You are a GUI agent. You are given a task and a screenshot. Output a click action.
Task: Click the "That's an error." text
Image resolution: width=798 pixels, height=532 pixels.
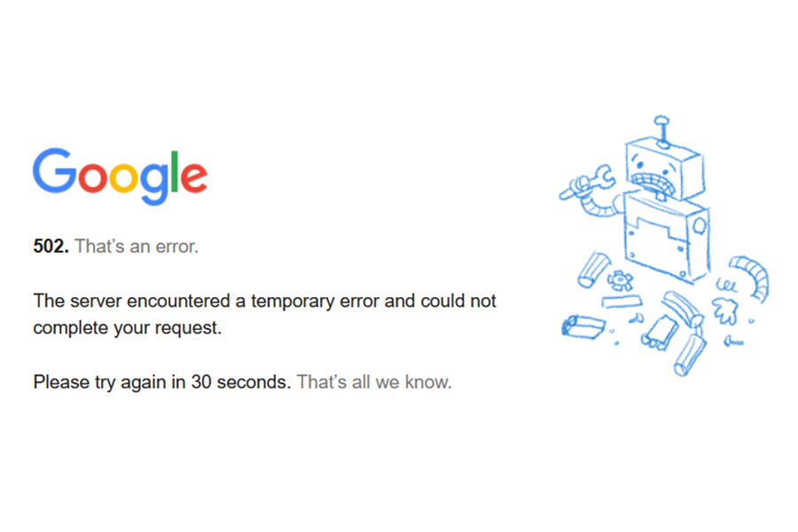coord(137,246)
